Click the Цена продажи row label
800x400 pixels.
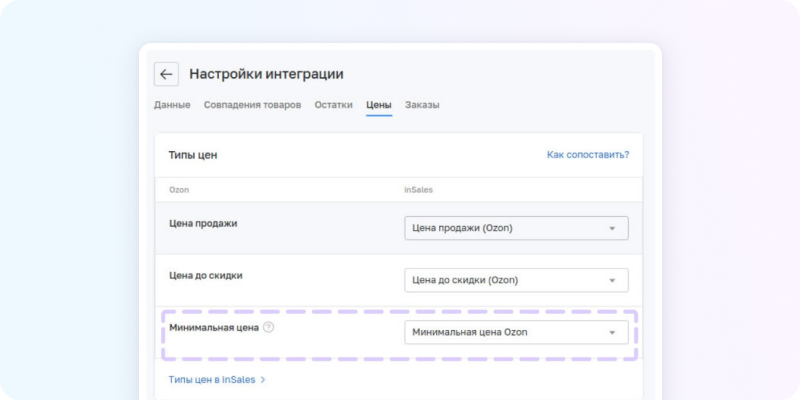(203, 223)
